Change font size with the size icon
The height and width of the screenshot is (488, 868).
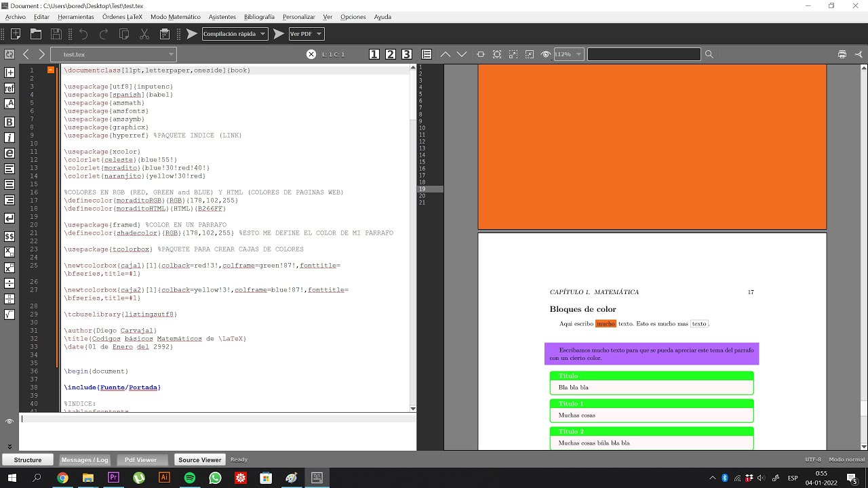tap(9, 104)
